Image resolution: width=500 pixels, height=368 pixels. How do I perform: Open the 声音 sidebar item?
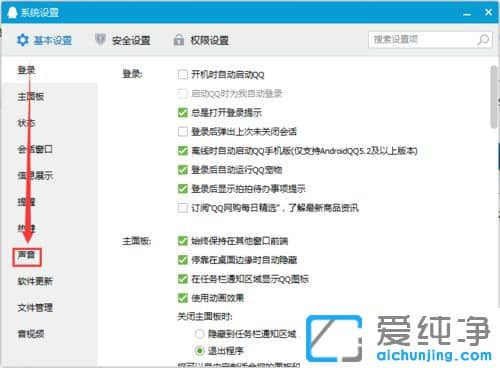point(27,255)
